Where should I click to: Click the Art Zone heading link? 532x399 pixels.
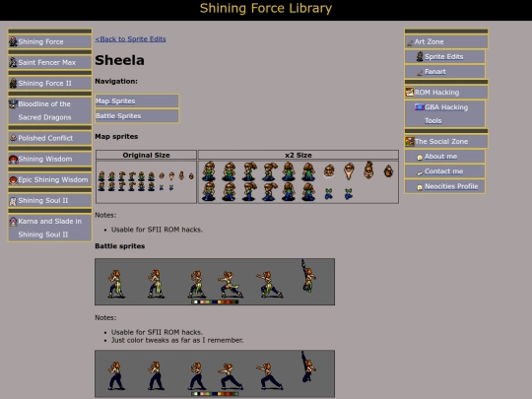point(429,41)
